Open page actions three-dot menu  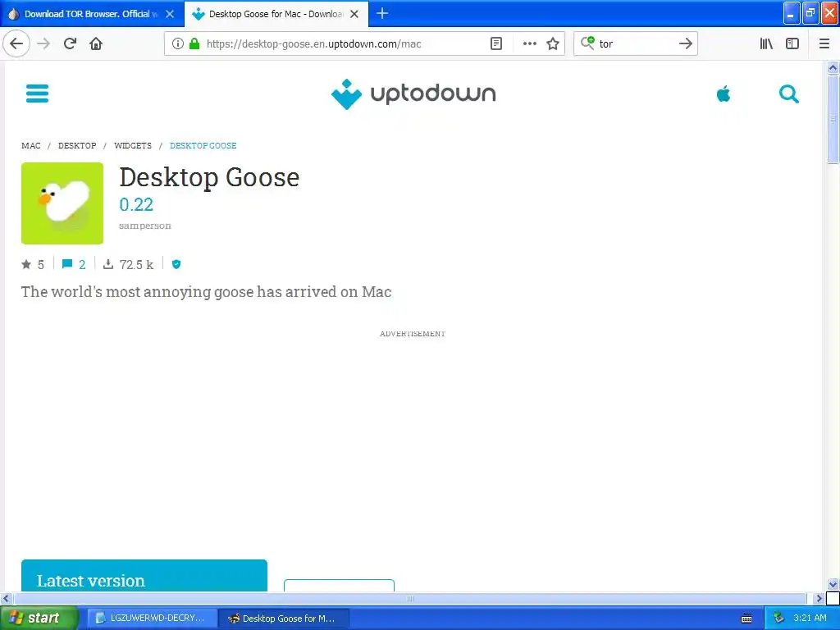click(x=529, y=43)
